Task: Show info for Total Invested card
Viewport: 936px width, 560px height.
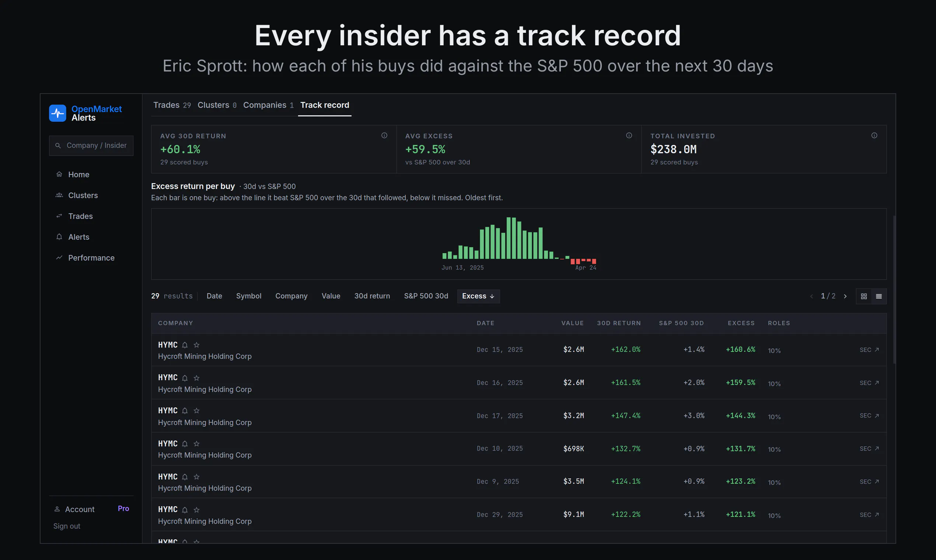Action: (x=874, y=136)
